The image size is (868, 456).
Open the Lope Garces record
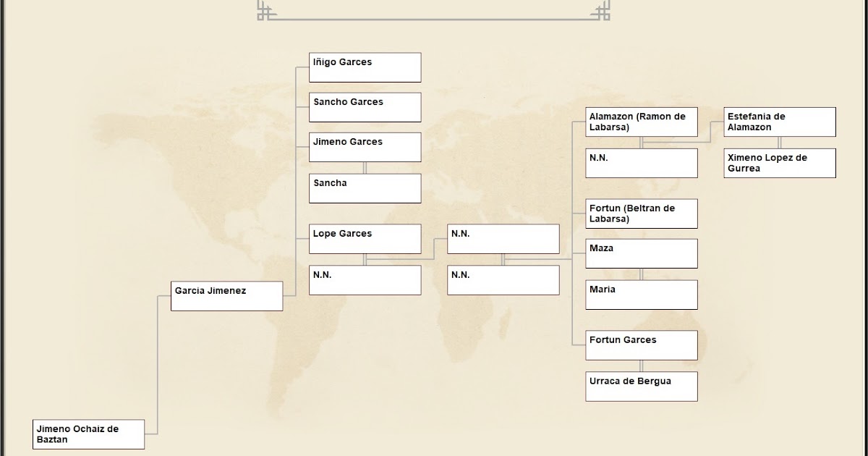(x=365, y=238)
